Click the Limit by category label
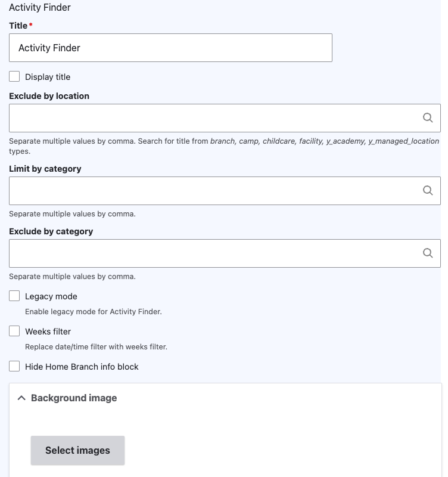Viewport: 448px width, 477px height. [x=45, y=169]
